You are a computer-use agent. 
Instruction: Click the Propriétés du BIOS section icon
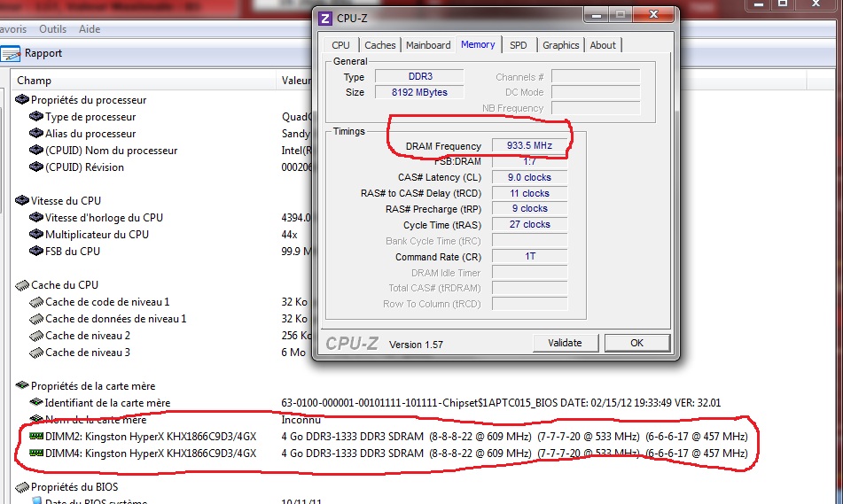point(23,487)
